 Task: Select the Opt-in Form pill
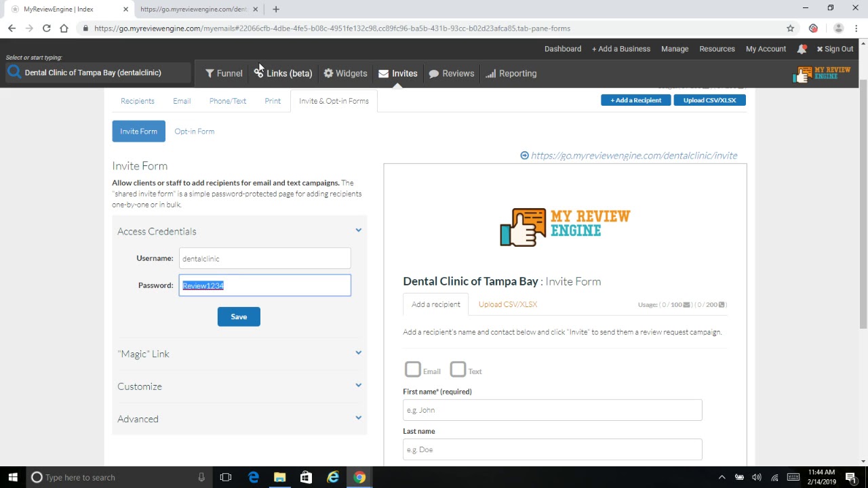coord(194,131)
